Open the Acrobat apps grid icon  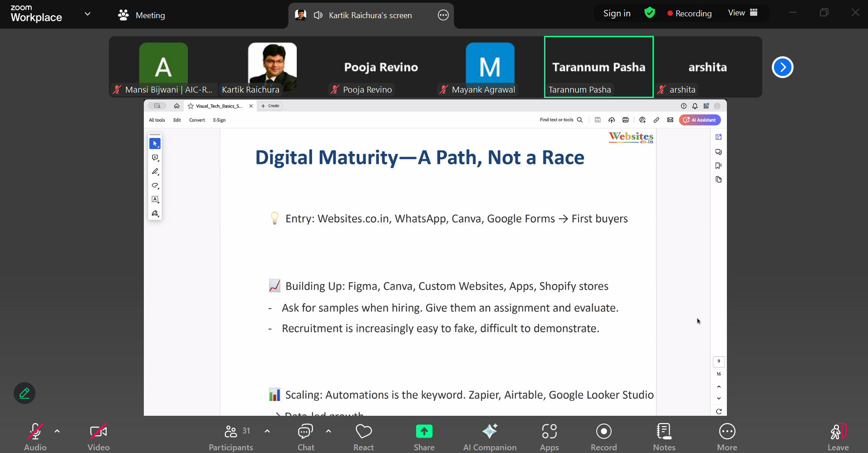tap(706, 106)
